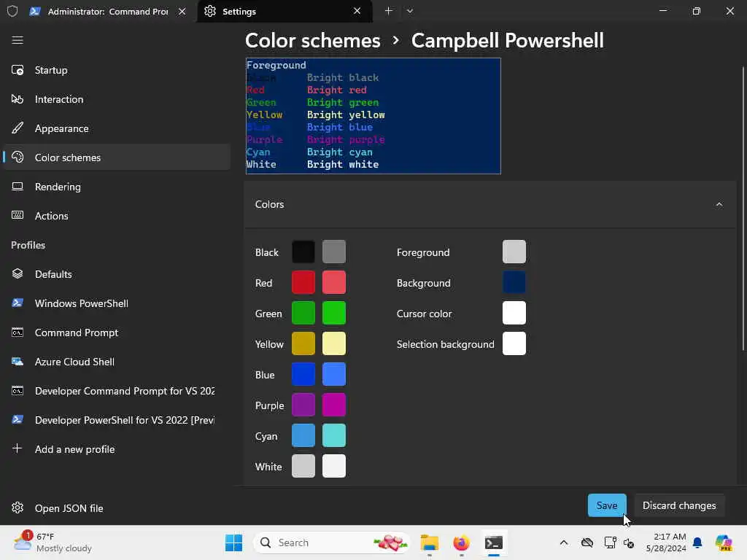Click the Rendering monitor icon
This screenshot has height=560, width=747.
pos(18,186)
